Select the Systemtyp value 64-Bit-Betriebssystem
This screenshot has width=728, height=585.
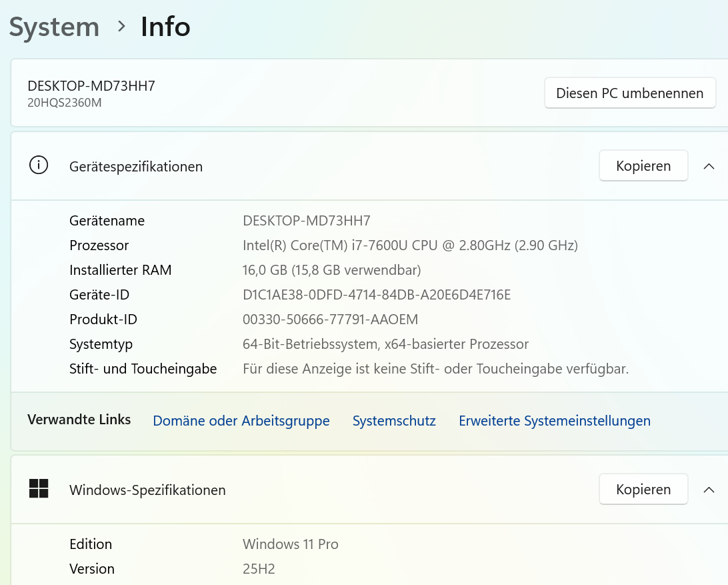[385, 344]
